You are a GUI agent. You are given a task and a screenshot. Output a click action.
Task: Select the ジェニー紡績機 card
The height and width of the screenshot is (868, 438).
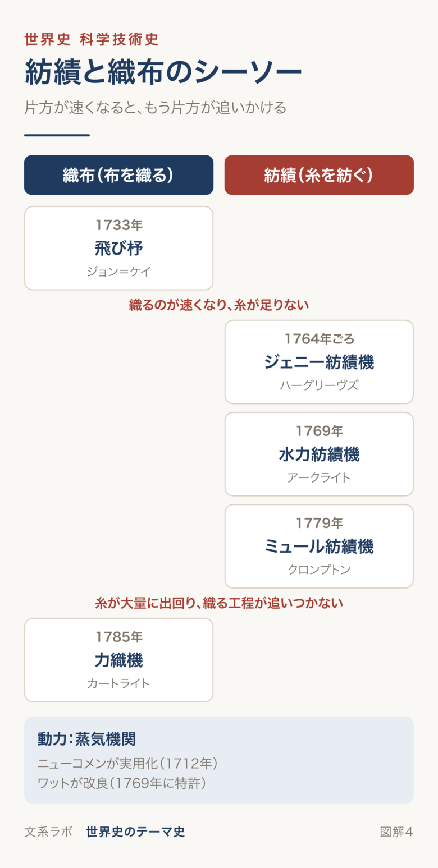point(319,362)
